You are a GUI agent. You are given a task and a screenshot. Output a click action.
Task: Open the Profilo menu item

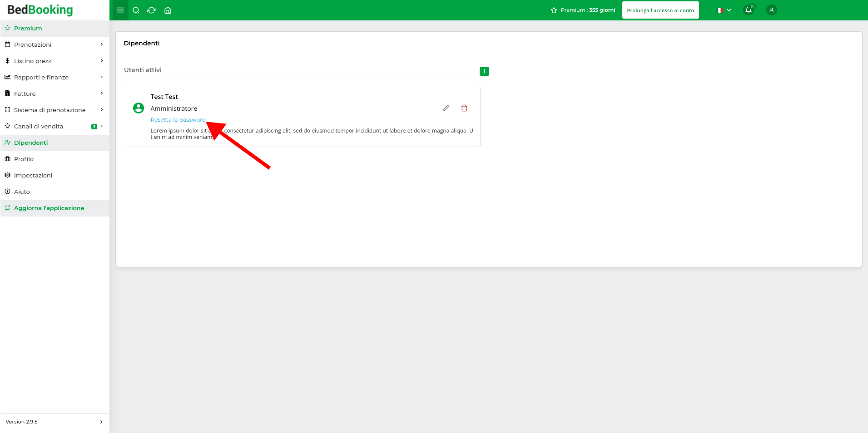coord(24,159)
